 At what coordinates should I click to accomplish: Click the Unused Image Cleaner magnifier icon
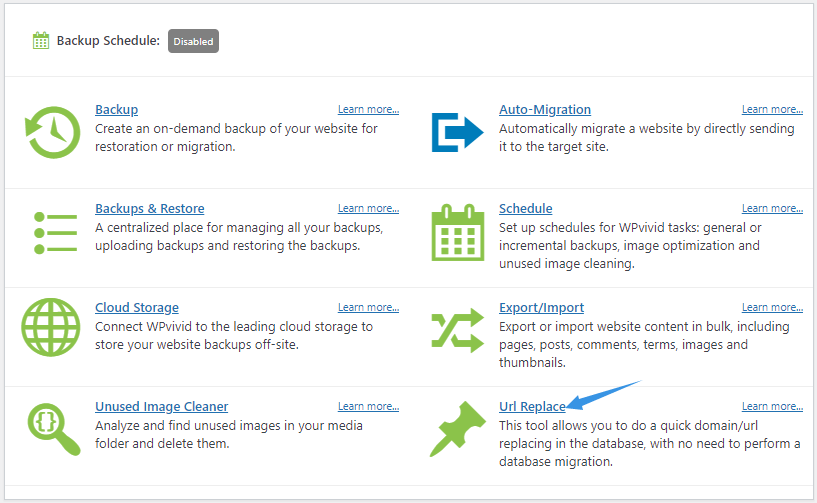tap(54, 429)
